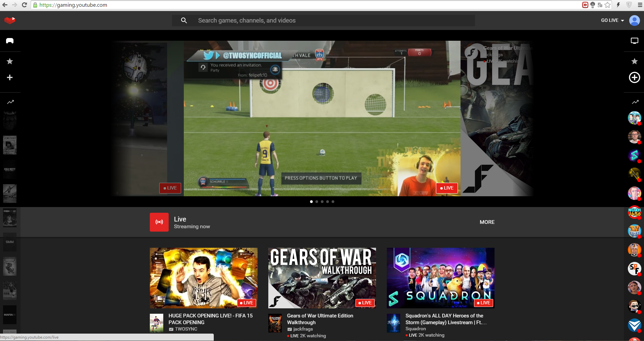This screenshot has height=341, width=644.
Task: Open Heroes of the Storm game icon
Action: [394, 323]
